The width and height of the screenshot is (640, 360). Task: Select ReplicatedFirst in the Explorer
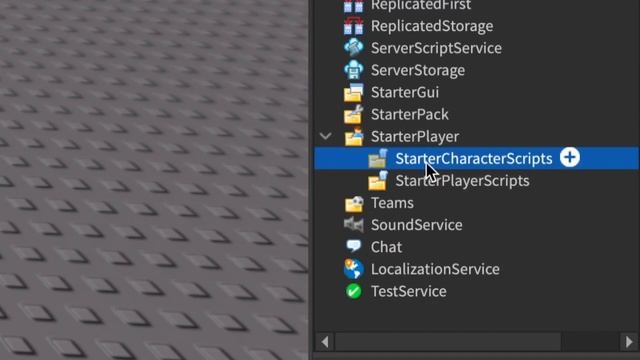[421, 5]
